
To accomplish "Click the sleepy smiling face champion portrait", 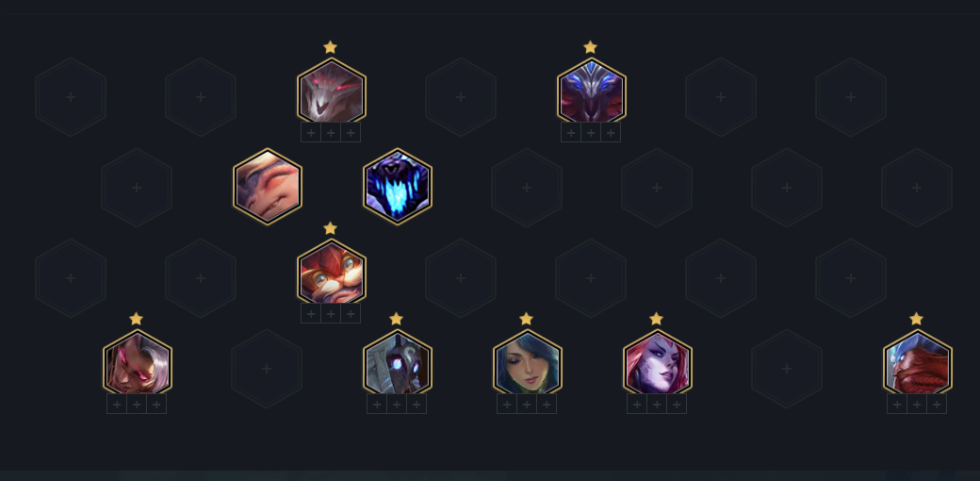I will [267, 187].
